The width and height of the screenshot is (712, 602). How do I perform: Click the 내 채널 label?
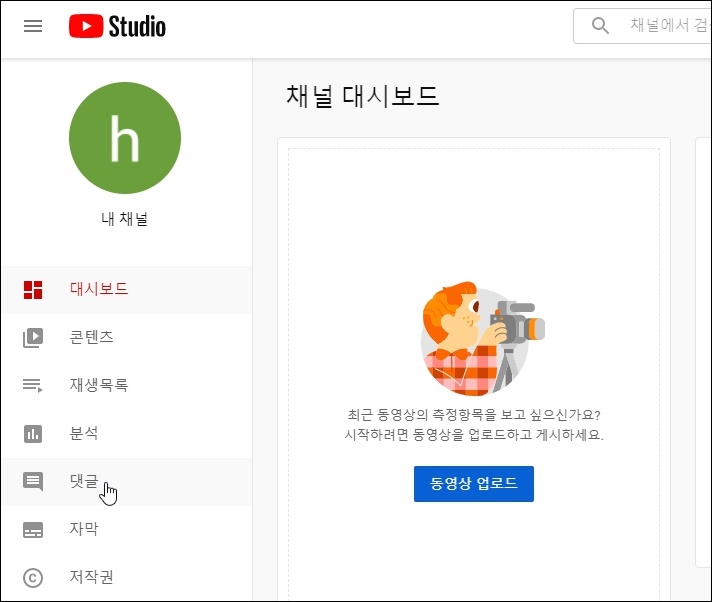124,219
